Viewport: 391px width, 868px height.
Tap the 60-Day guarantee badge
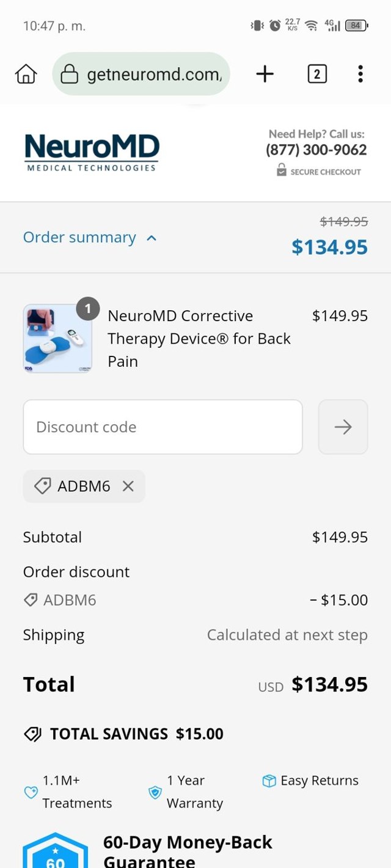(55, 852)
